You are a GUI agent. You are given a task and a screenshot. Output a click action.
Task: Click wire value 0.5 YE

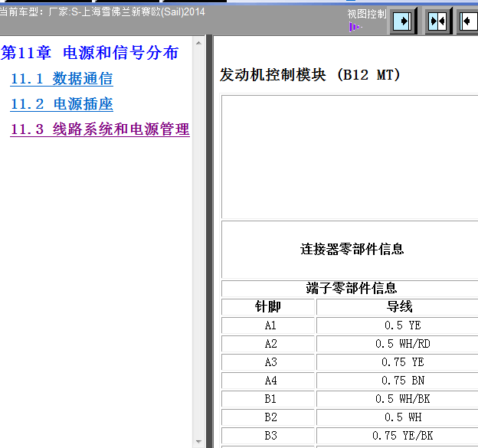[x=403, y=325]
